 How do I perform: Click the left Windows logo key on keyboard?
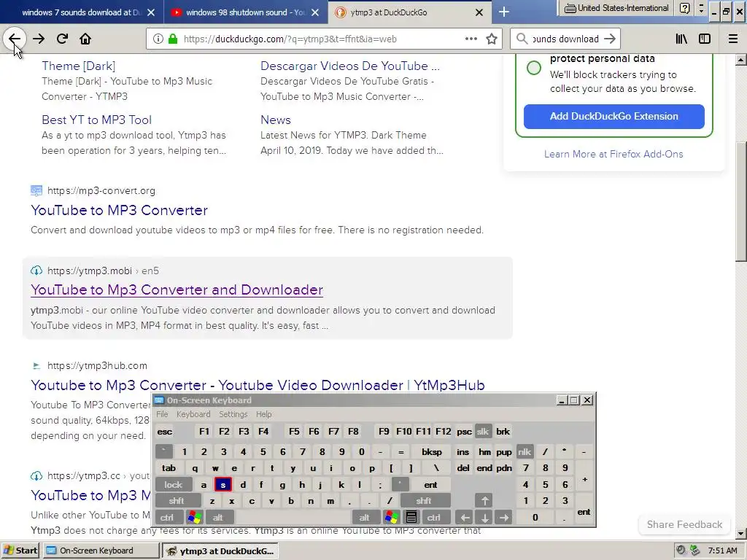(194, 517)
